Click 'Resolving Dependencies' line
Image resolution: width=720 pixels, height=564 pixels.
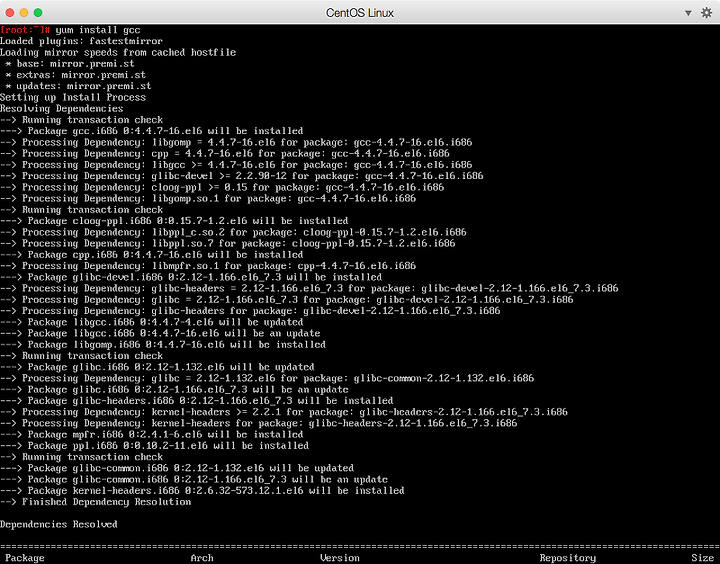pos(62,109)
